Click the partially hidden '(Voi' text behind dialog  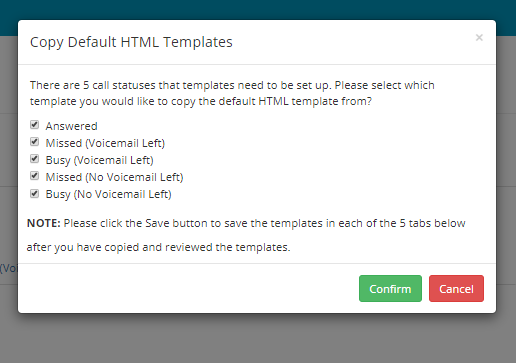tap(9, 268)
